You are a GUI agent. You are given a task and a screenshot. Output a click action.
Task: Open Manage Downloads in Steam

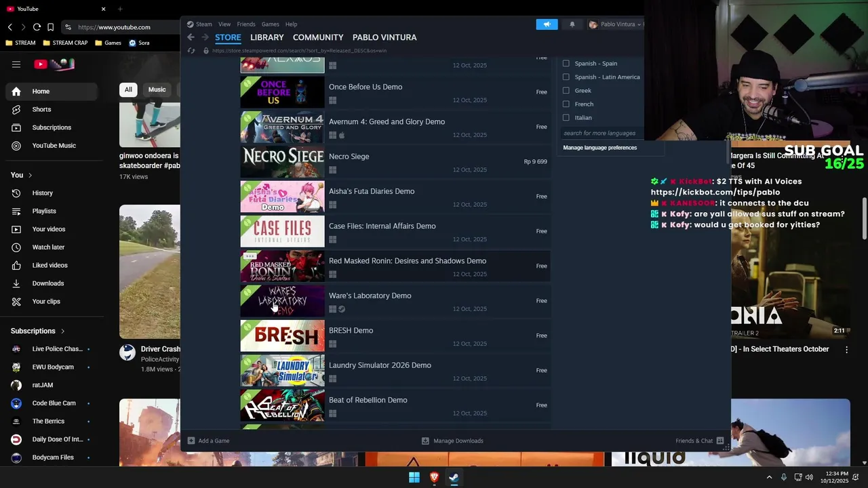pos(452,441)
